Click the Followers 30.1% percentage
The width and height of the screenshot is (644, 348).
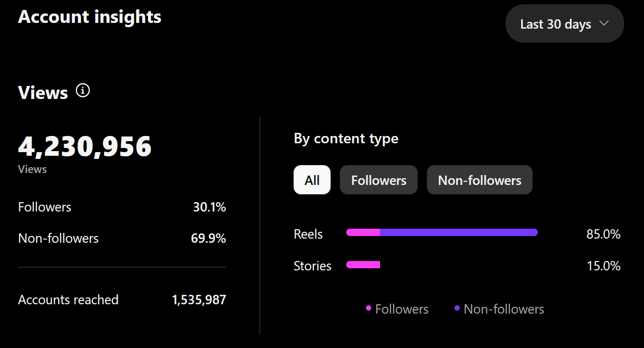click(209, 207)
